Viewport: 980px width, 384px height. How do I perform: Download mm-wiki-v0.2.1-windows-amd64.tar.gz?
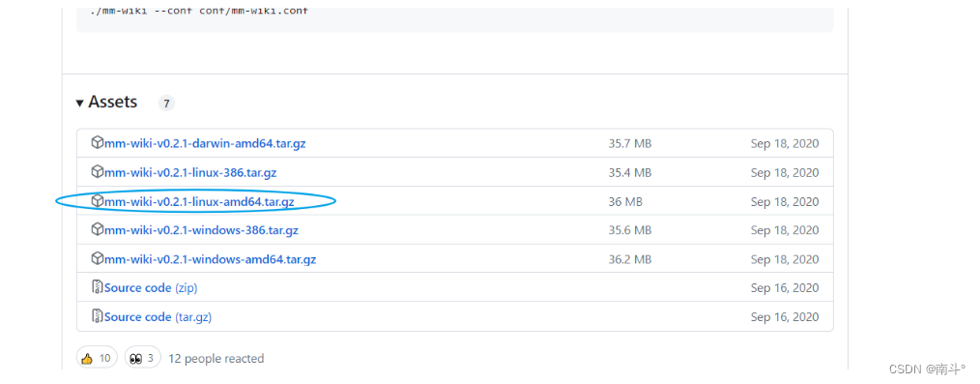click(x=210, y=259)
